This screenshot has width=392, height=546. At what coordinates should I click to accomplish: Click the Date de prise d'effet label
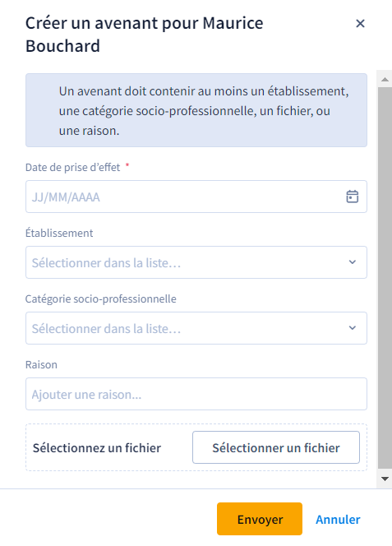click(x=73, y=168)
